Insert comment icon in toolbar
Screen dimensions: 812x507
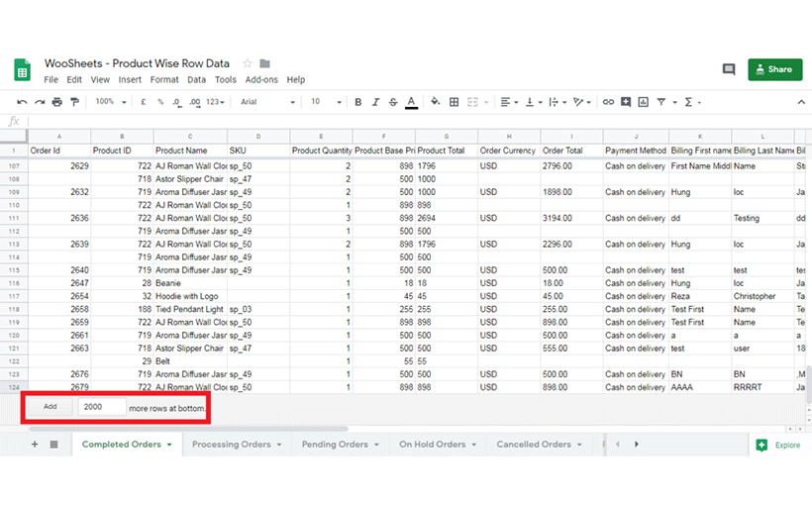[x=626, y=102]
